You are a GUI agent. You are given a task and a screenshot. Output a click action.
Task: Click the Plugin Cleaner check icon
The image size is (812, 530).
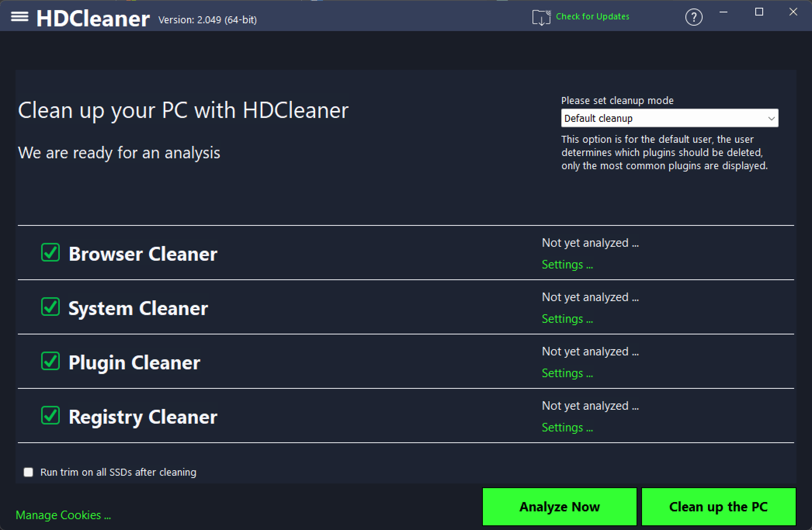(50, 362)
